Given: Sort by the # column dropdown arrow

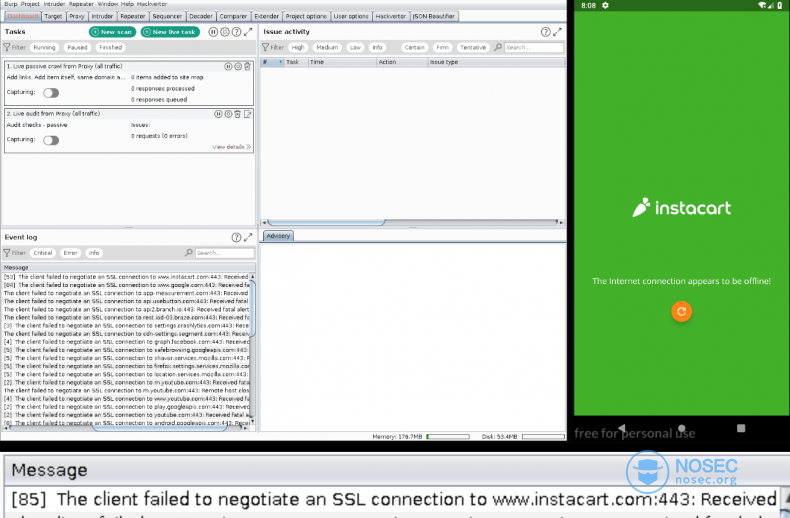Looking at the screenshot, I should (x=280, y=62).
